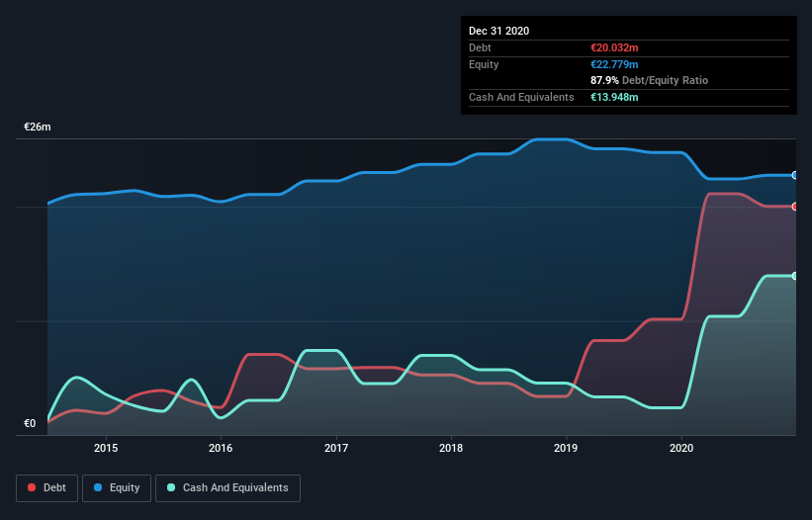Click the 2019 x-axis label
Screen dimensions: 812x520
(566, 448)
